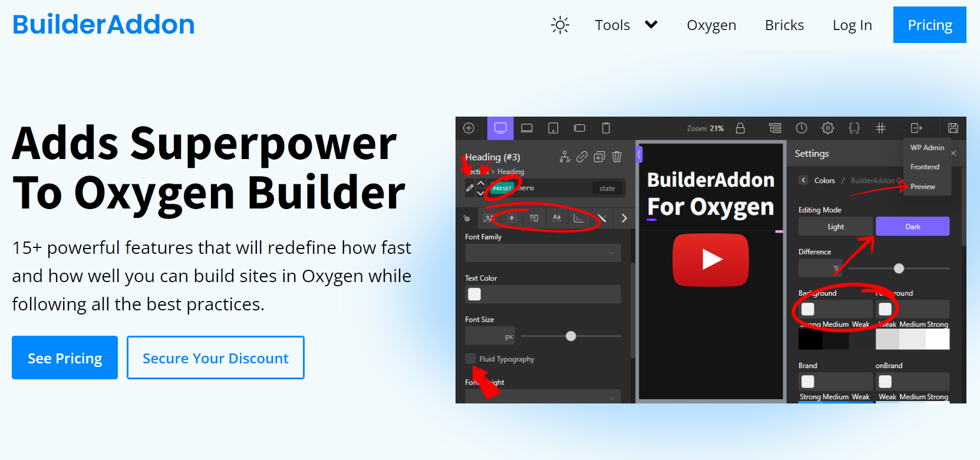980x460 pixels.
Task: Click the save floppy disk icon
Action: (x=953, y=128)
